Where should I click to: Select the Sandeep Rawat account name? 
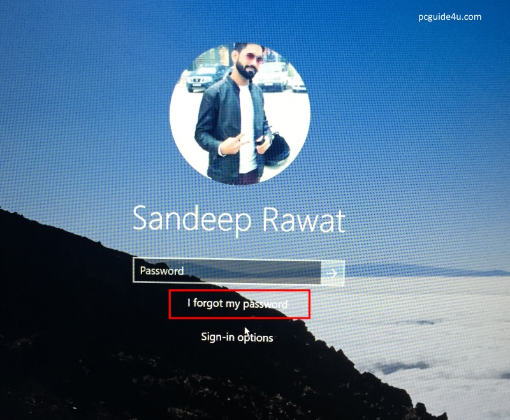click(x=238, y=219)
